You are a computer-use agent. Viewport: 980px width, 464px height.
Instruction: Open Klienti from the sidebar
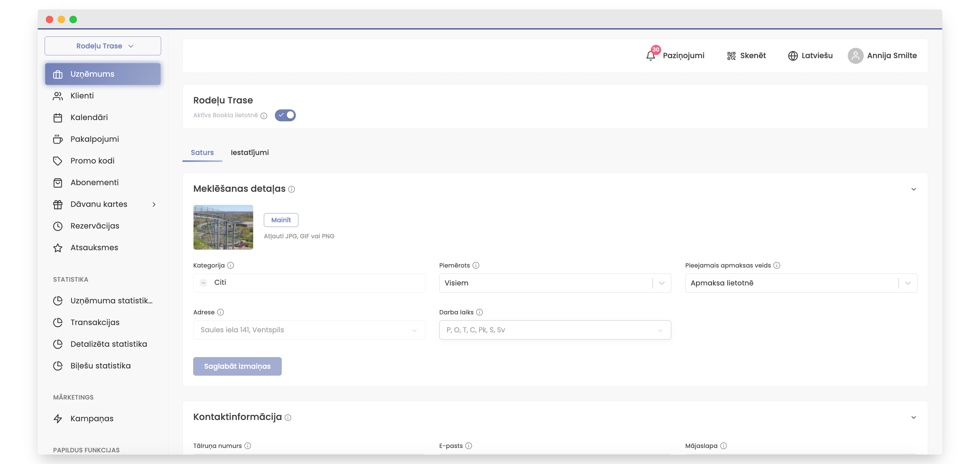[82, 96]
